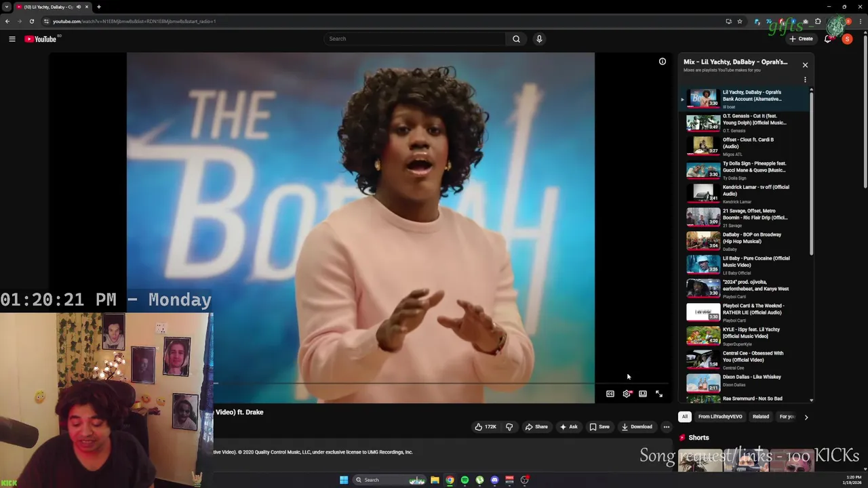Click the Ask button

point(568,427)
